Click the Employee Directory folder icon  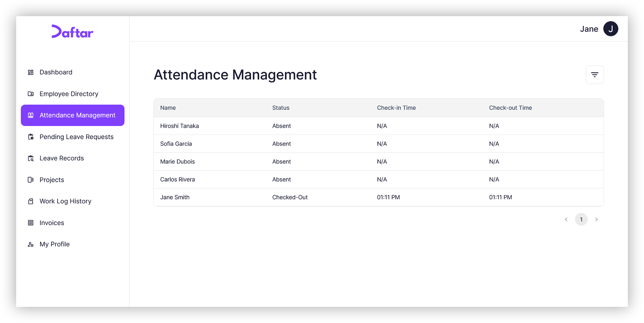click(31, 94)
